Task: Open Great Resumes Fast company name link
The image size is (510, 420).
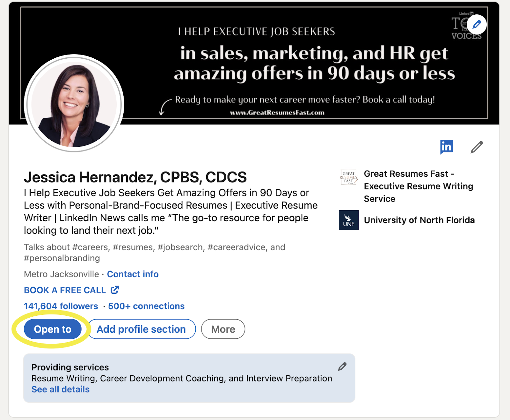Action: tap(419, 186)
